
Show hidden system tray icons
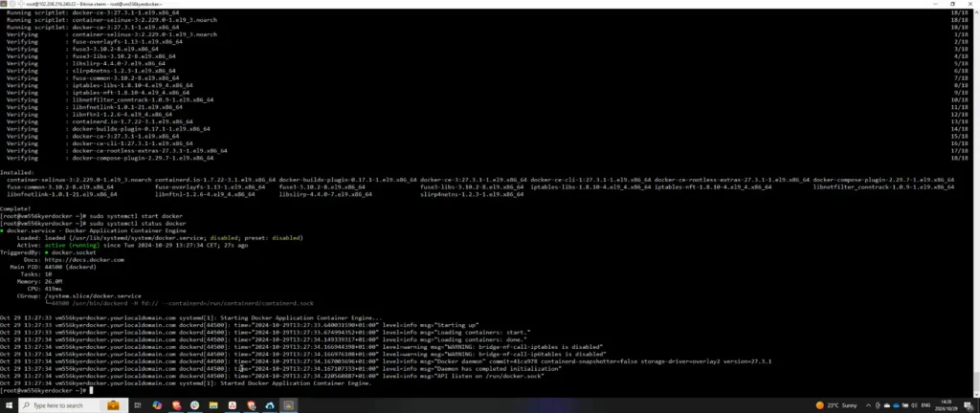pos(869,405)
